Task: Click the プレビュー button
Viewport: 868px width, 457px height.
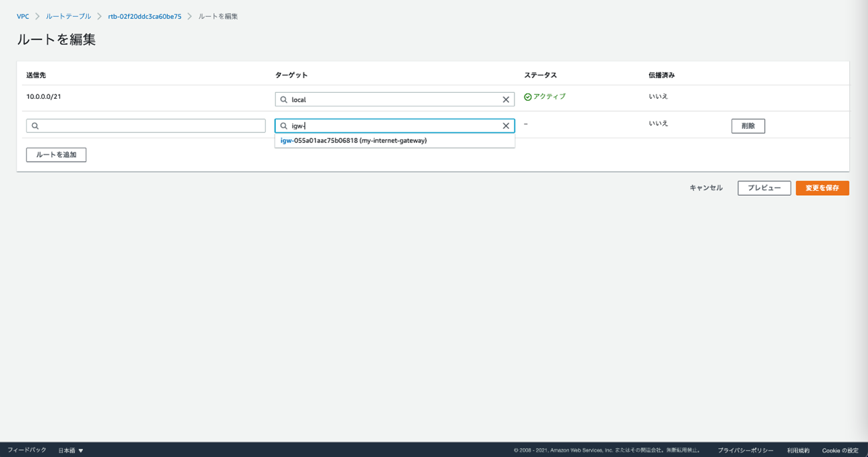Action: pos(764,188)
